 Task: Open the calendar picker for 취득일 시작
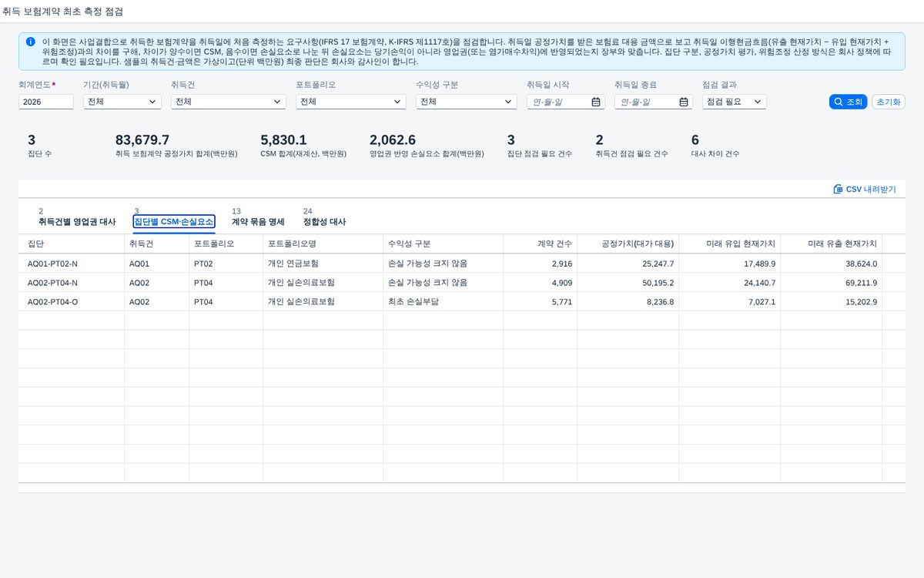click(596, 102)
